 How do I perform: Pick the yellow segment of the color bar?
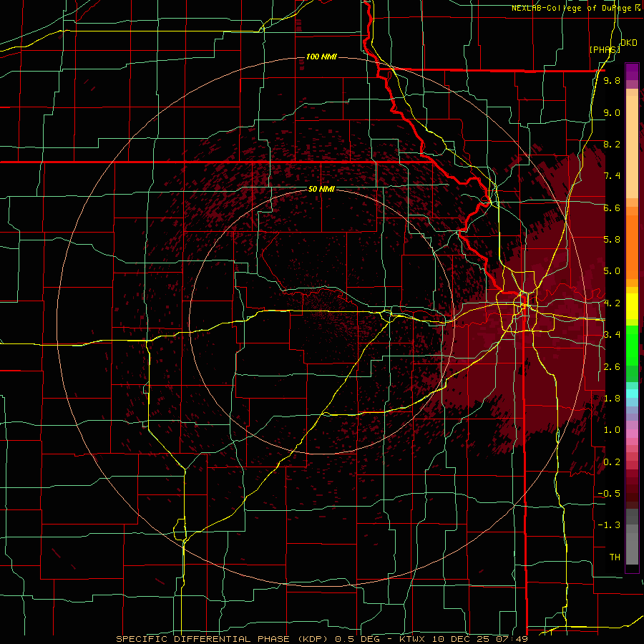pyautogui.click(x=632, y=306)
